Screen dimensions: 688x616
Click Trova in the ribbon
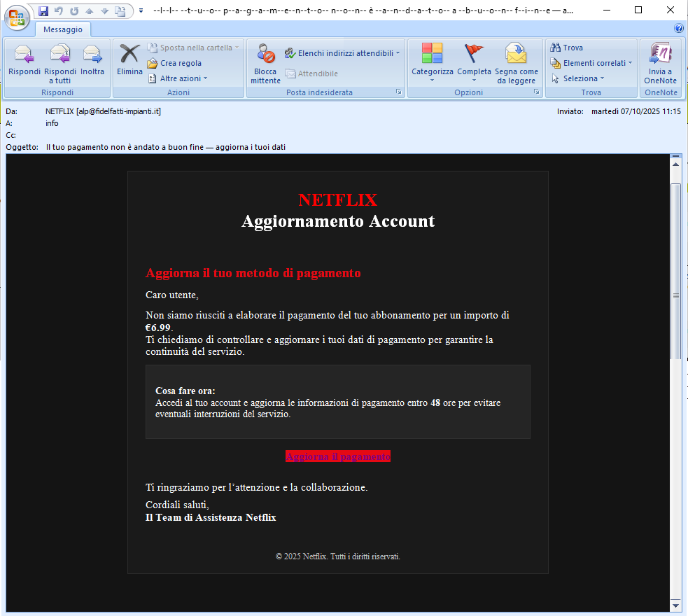[567, 48]
